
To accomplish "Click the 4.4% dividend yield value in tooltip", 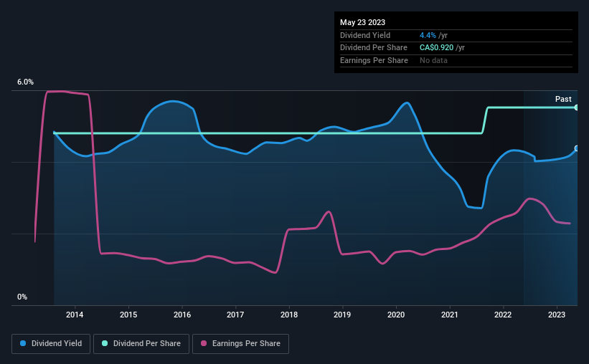I will click(x=428, y=35).
